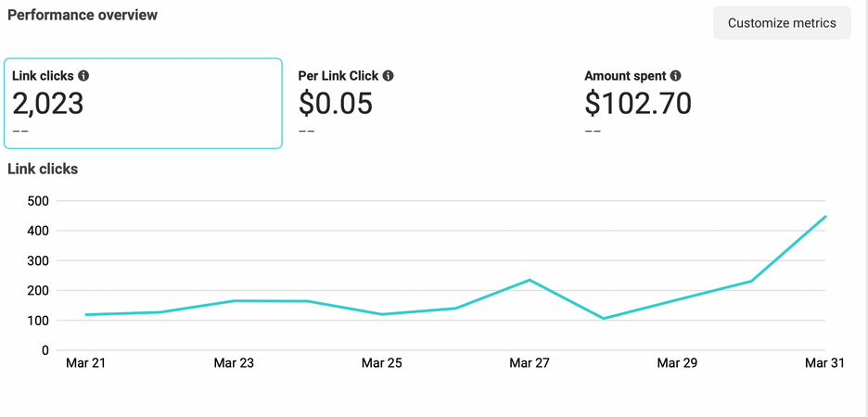Click the $0.05 cost per click value
Viewport: 868px width, 417px height.
click(x=336, y=104)
